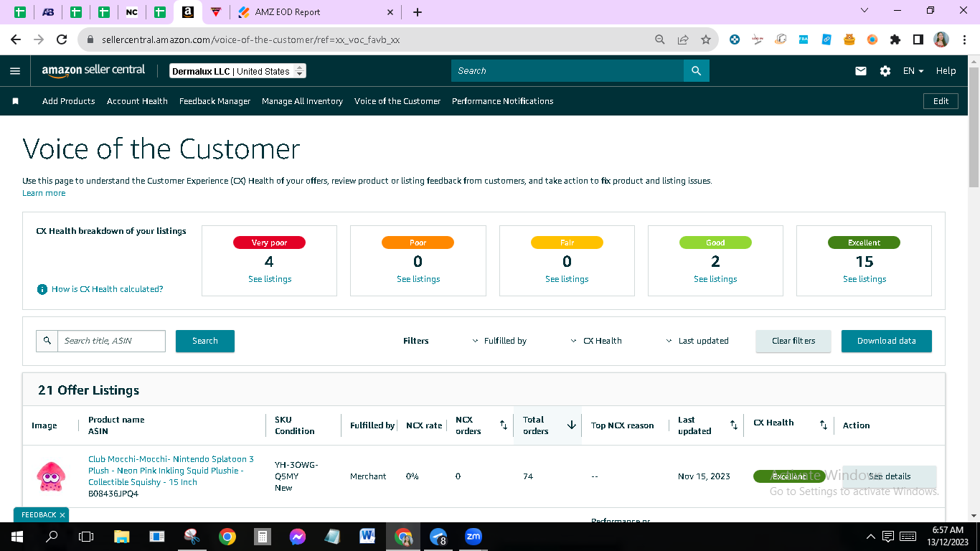980x551 pixels.
Task: Open Performance Notifications
Action: (503, 101)
